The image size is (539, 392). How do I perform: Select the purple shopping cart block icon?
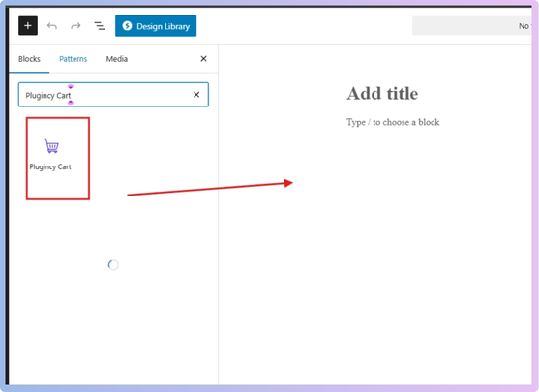click(x=51, y=146)
